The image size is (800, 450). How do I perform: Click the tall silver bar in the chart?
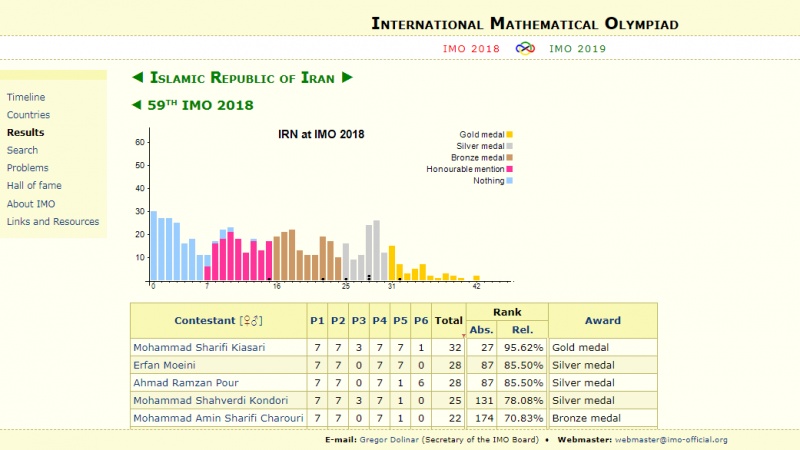click(377, 251)
